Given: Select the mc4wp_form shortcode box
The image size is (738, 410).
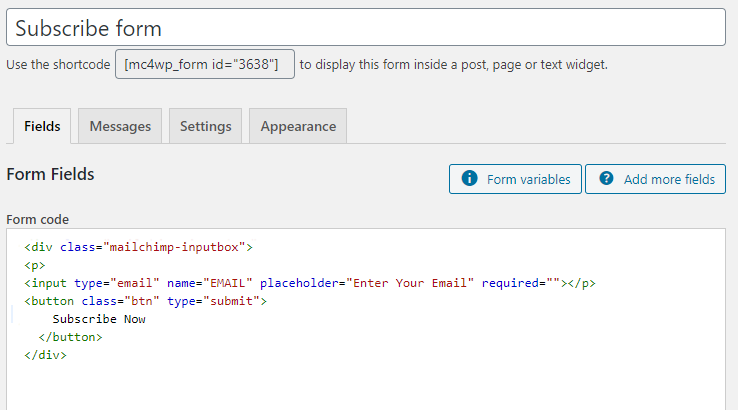Looking at the screenshot, I should [x=205, y=64].
